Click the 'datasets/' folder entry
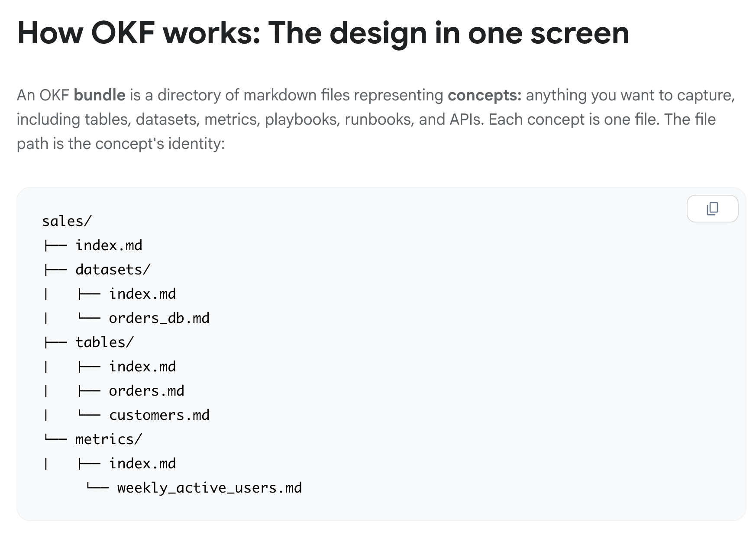756x535 pixels. pyautogui.click(x=113, y=270)
